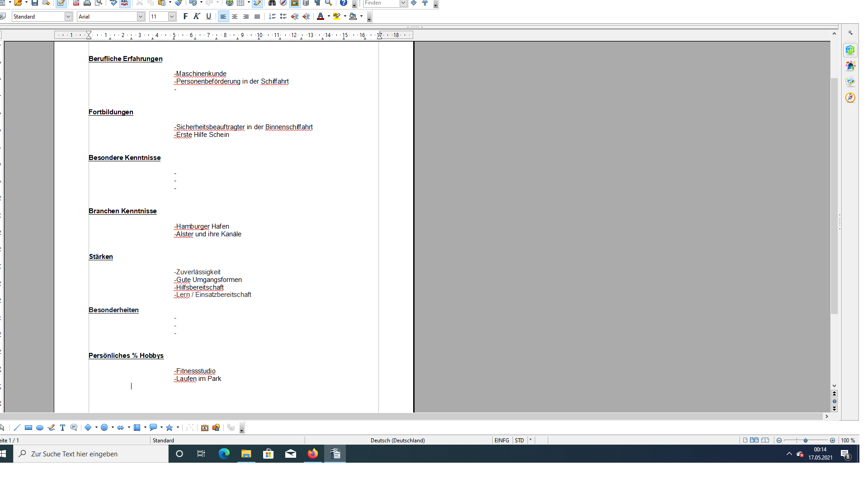Select the Rectangle drawing tool
The image size is (868, 488).
click(x=28, y=427)
